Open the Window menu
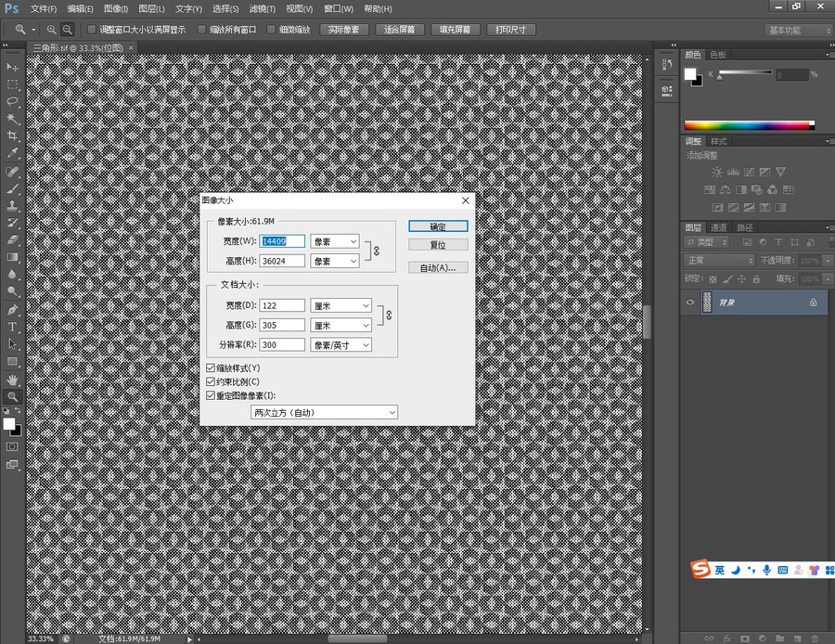This screenshot has height=644, width=835. (339, 9)
